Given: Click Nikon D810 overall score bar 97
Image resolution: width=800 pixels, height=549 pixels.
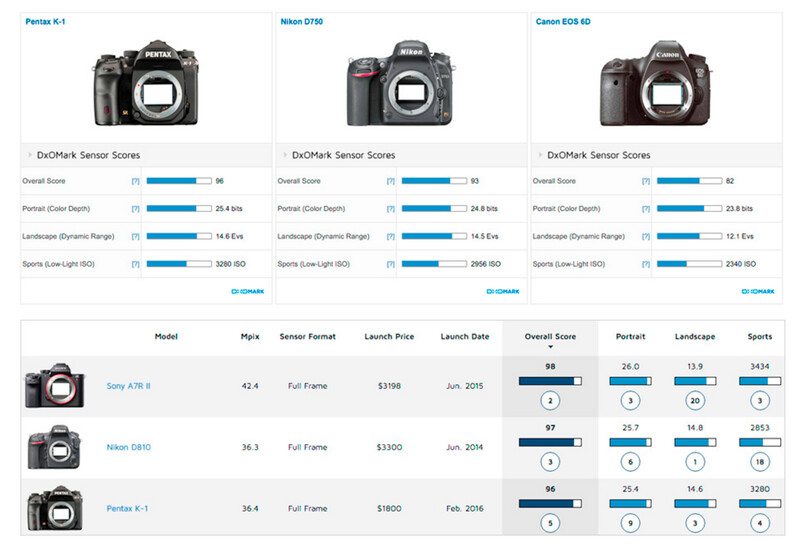Looking at the screenshot, I should [550, 442].
